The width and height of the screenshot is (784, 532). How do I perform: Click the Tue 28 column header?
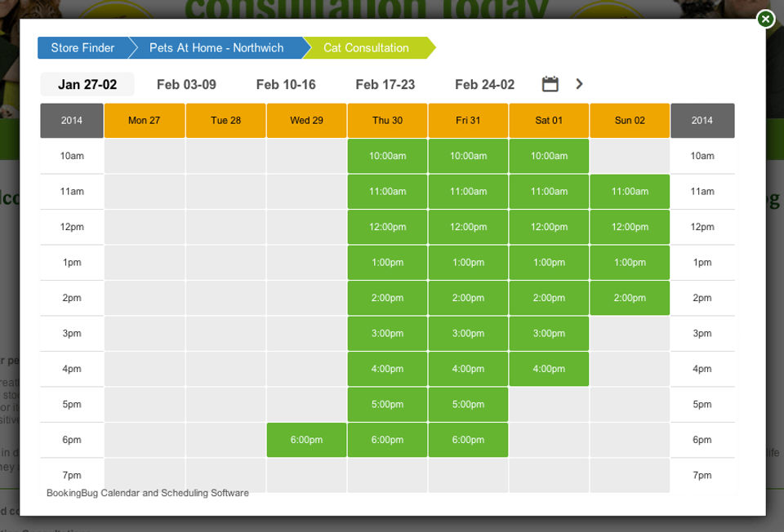tap(225, 121)
